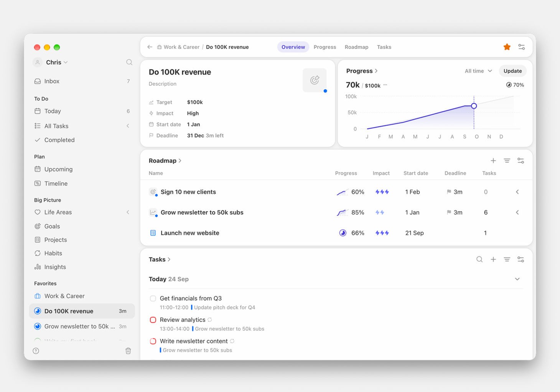Click the back arrow in the header
The image size is (560, 392).
click(x=150, y=47)
